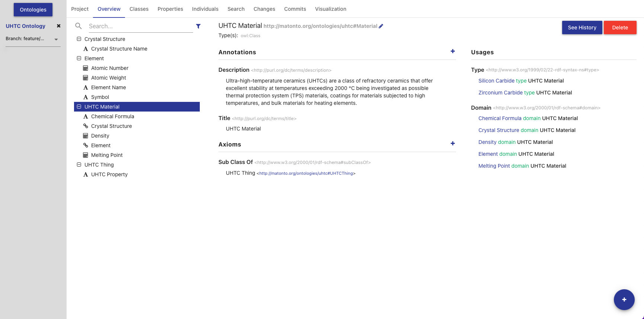Switch to the Properties tab
The image size is (644, 319).
[x=170, y=9]
